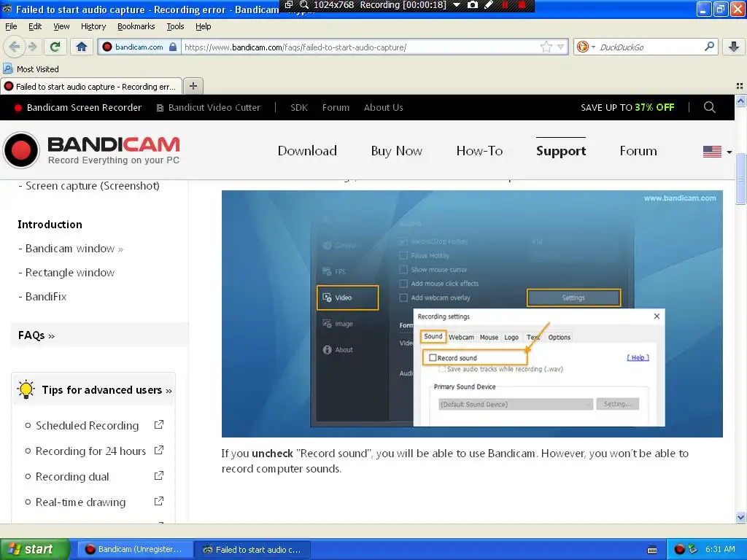Image resolution: width=747 pixels, height=560 pixels.
Task: Open the Scheduled Recording tip
Action: 88,426
